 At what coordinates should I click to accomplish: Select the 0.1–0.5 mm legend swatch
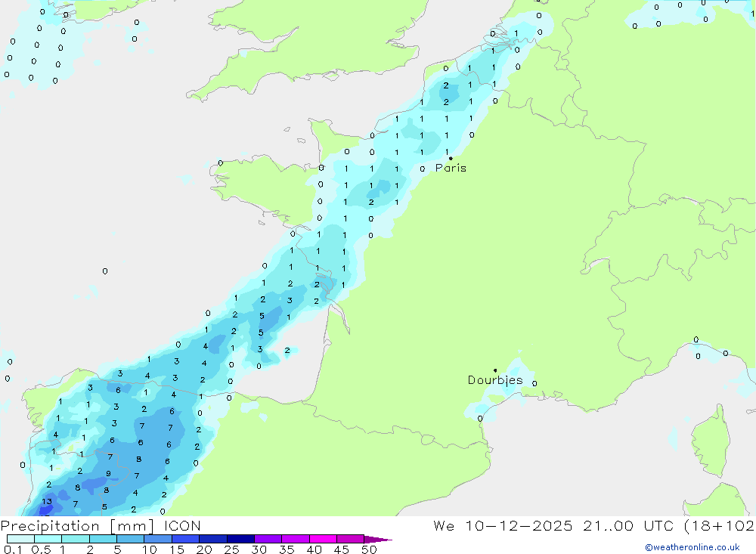(20, 539)
